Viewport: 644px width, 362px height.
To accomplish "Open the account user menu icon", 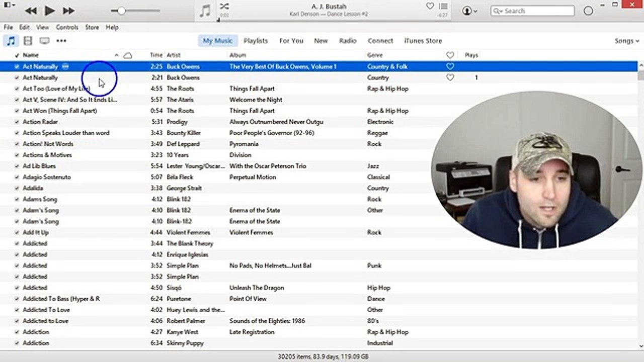I will (469, 11).
